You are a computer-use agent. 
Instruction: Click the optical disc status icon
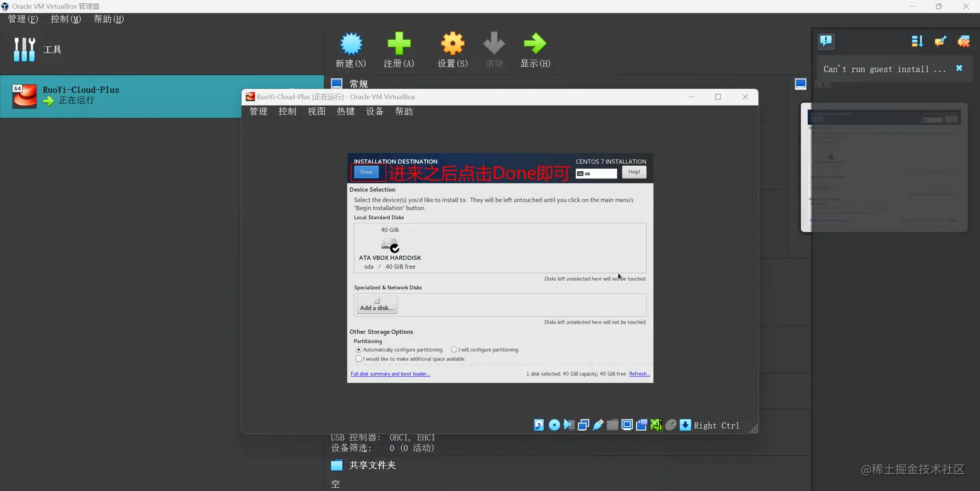[x=554, y=425]
